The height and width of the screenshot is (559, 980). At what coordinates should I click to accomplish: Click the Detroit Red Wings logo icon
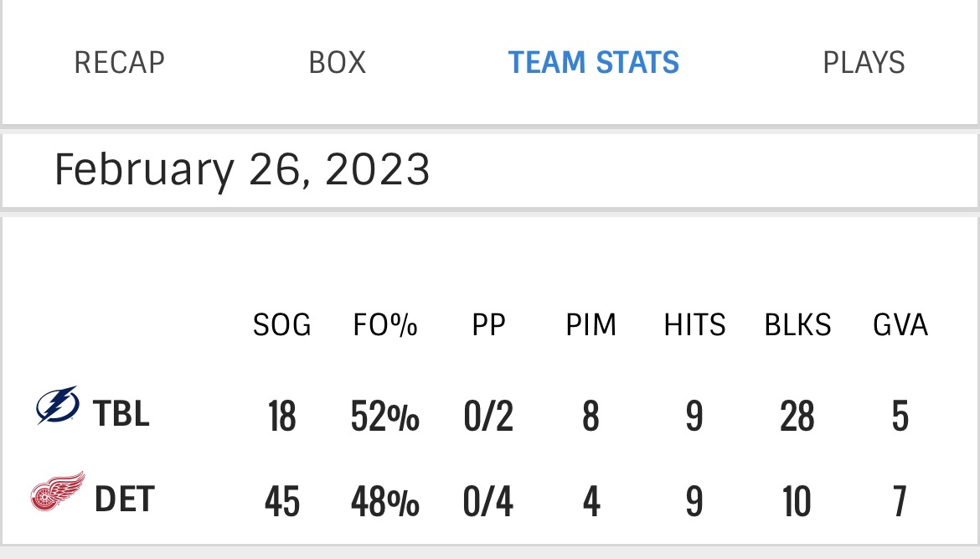click(58, 491)
